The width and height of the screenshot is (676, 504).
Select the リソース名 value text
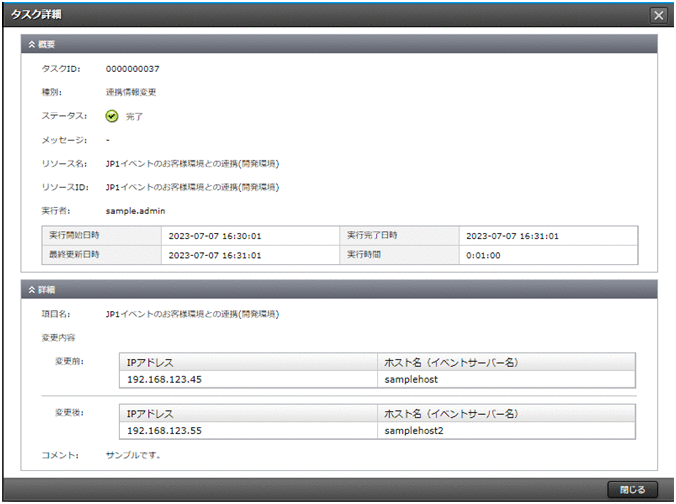tap(192, 164)
